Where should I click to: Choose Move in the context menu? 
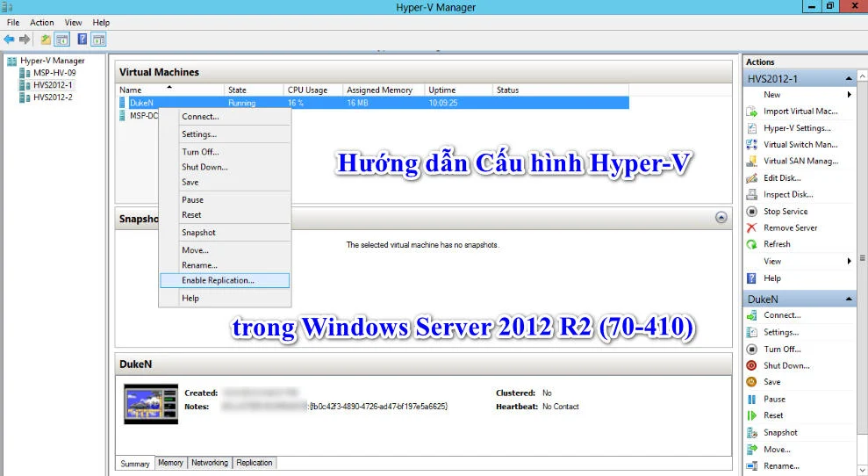pyautogui.click(x=225, y=250)
